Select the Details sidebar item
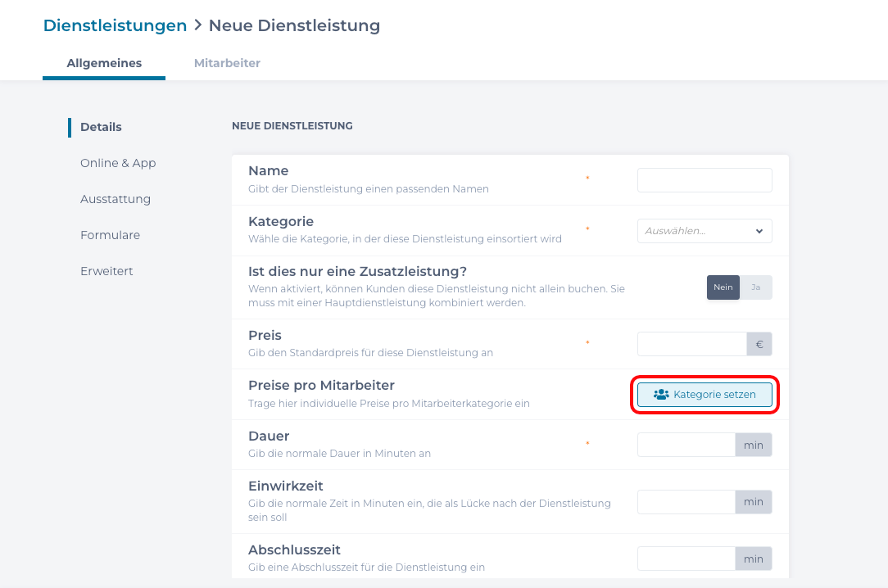Image resolution: width=888 pixels, height=588 pixels. 101,127
